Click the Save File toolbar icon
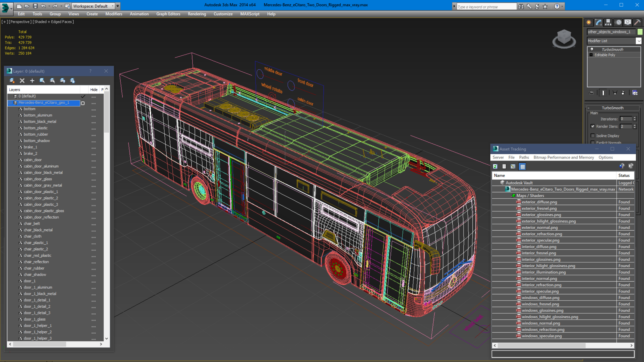The image size is (644, 362). [x=35, y=6]
